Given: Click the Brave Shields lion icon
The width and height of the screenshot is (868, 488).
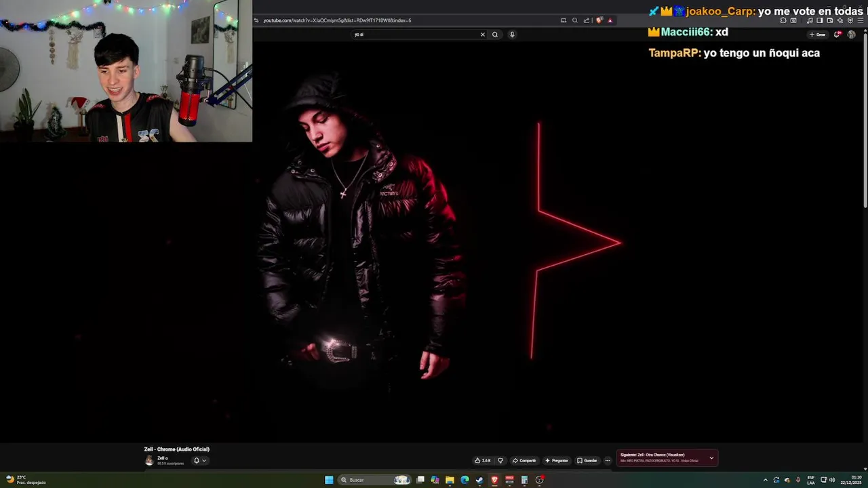Looking at the screenshot, I should click(x=599, y=20).
